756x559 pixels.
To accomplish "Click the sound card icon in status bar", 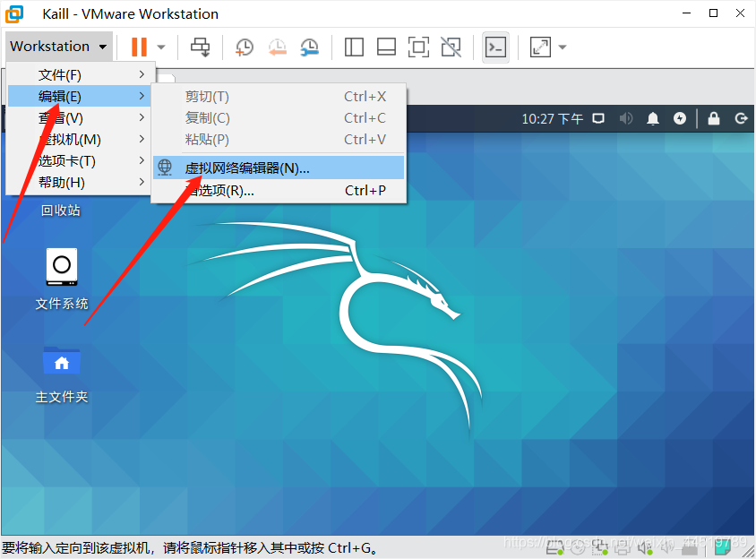I will coord(645,547).
